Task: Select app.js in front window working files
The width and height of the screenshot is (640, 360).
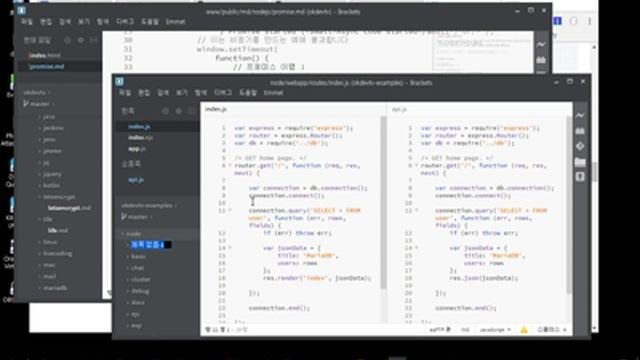Action: (137, 149)
